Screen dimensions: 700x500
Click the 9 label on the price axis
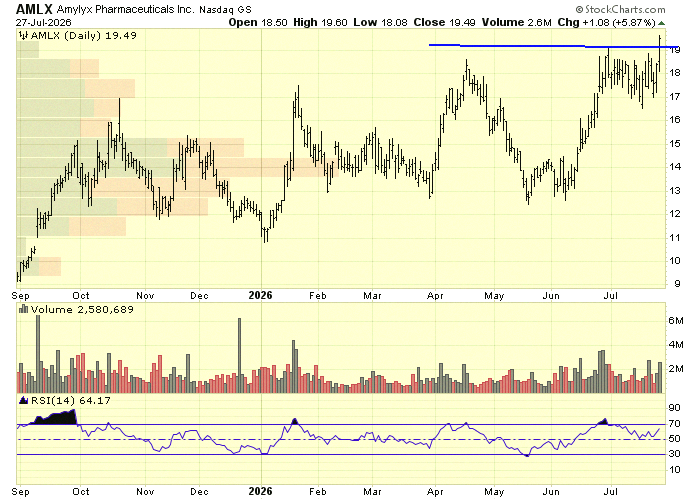(678, 284)
